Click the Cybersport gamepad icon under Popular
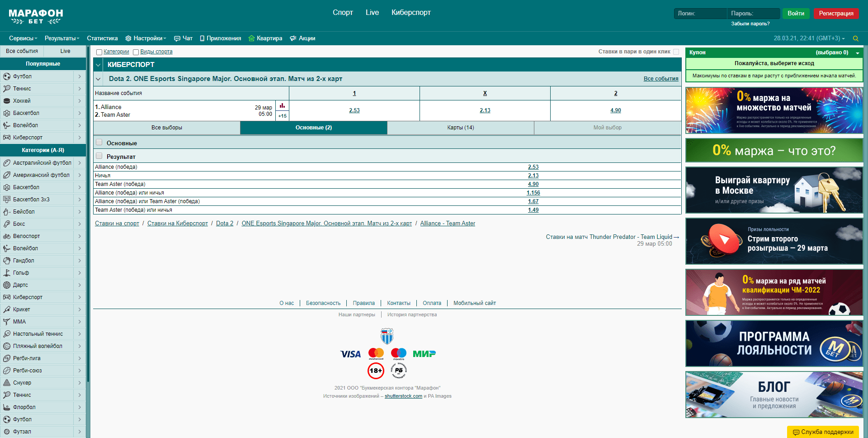This screenshot has height=438, width=868. pyautogui.click(x=7, y=138)
